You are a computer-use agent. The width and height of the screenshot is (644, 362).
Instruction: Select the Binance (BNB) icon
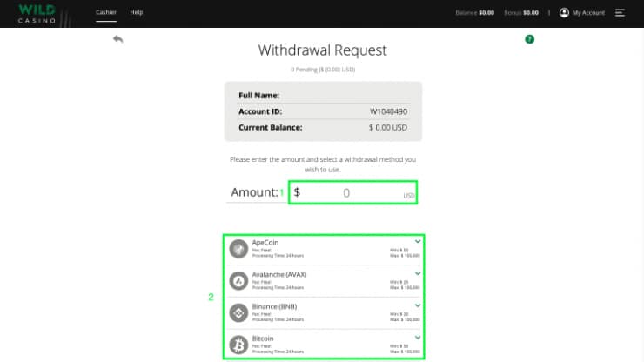(x=238, y=312)
